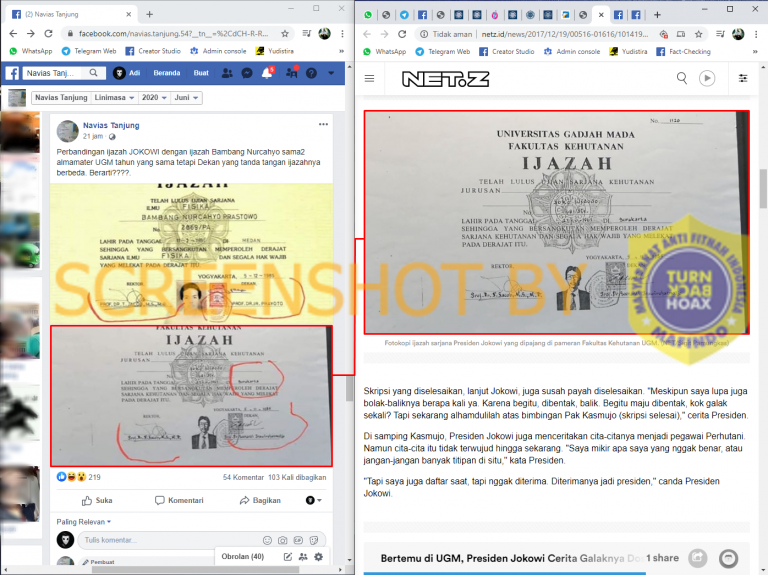Click the 219 reactions count

click(95, 477)
